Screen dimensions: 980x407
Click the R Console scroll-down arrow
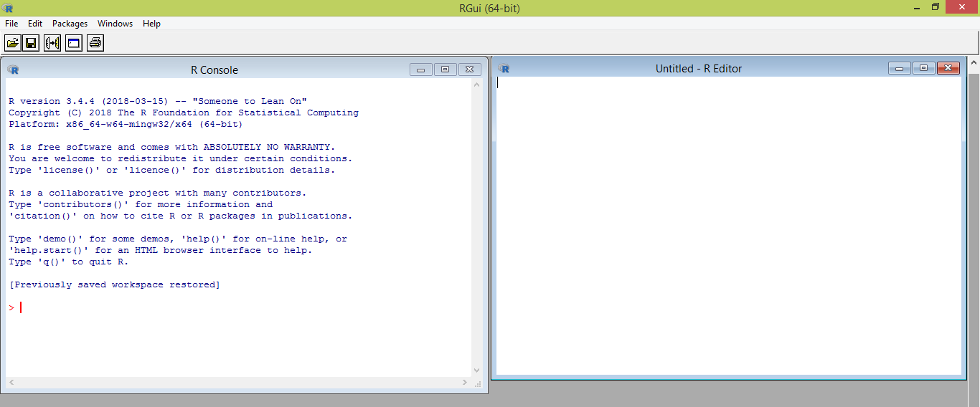477,370
